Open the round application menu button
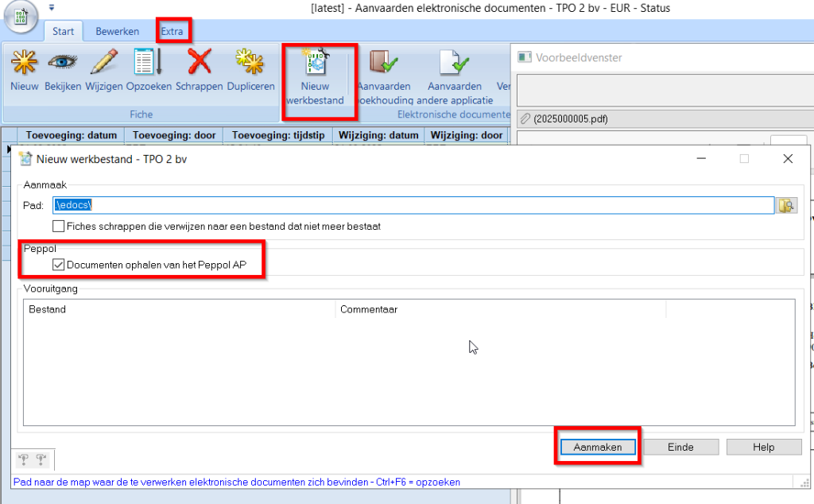Screen dimensions: 814x504 pyautogui.click(x=21, y=19)
